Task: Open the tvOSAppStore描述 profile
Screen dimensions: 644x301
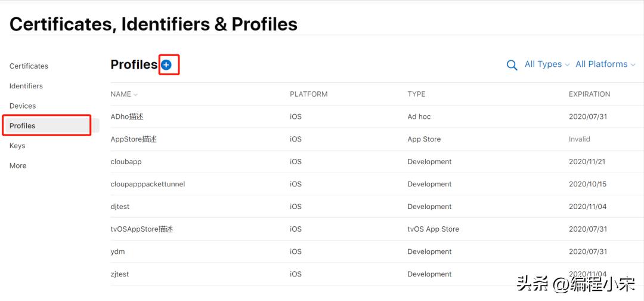Action: (x=142, y=229)
